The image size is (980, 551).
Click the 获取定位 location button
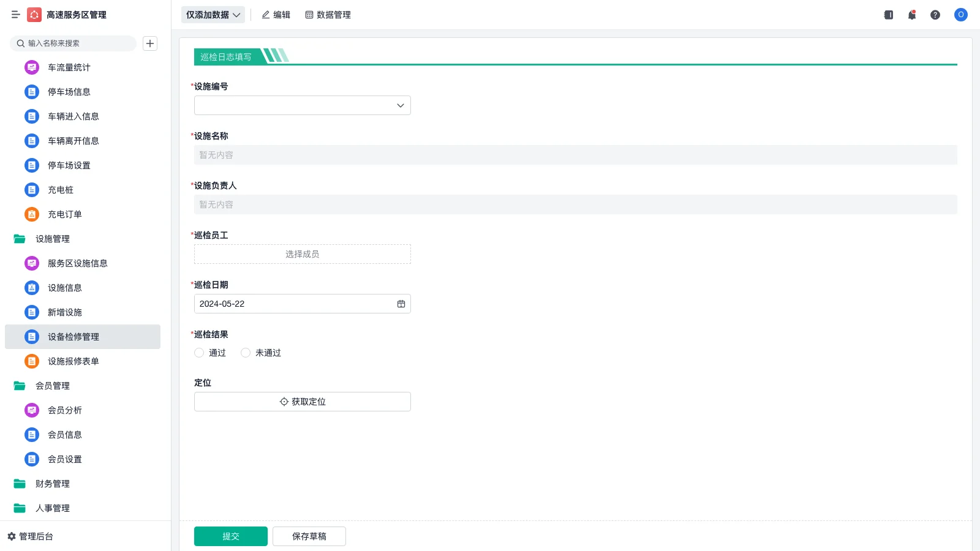pos(302,402)
